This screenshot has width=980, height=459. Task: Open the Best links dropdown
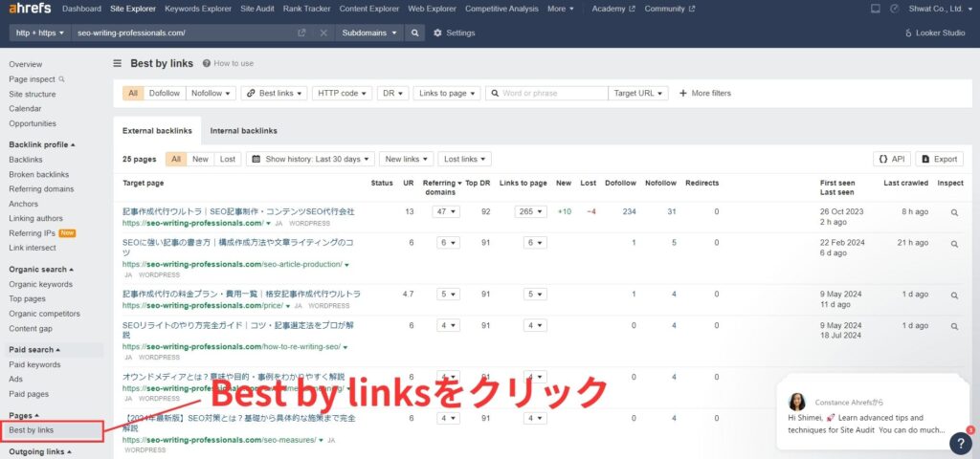coord(274,93)
